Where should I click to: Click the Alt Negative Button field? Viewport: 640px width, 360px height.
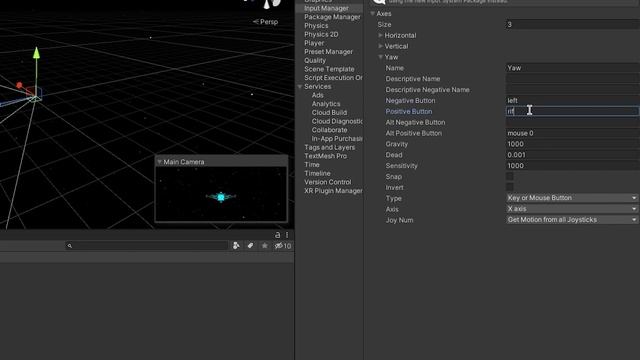(573, 122)
